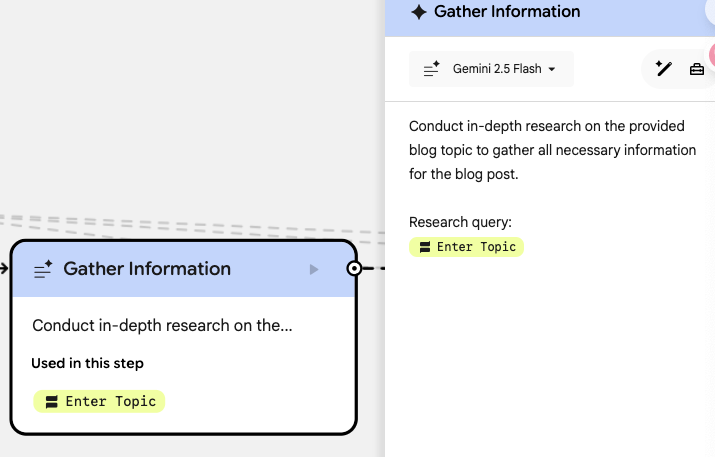This screenshot has height=457, width=715.
Task: Click the sparkle icon beside the panel title
Action: tap(419, 12)
